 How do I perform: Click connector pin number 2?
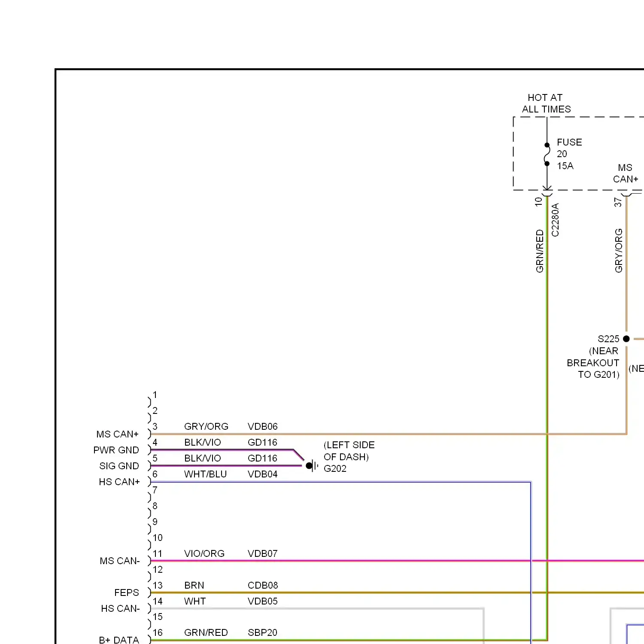(x=155, y=410)
